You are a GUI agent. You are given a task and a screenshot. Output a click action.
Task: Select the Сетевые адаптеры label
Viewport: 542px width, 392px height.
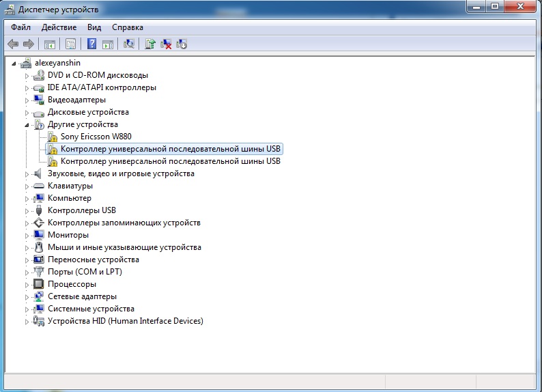[83, 296]
